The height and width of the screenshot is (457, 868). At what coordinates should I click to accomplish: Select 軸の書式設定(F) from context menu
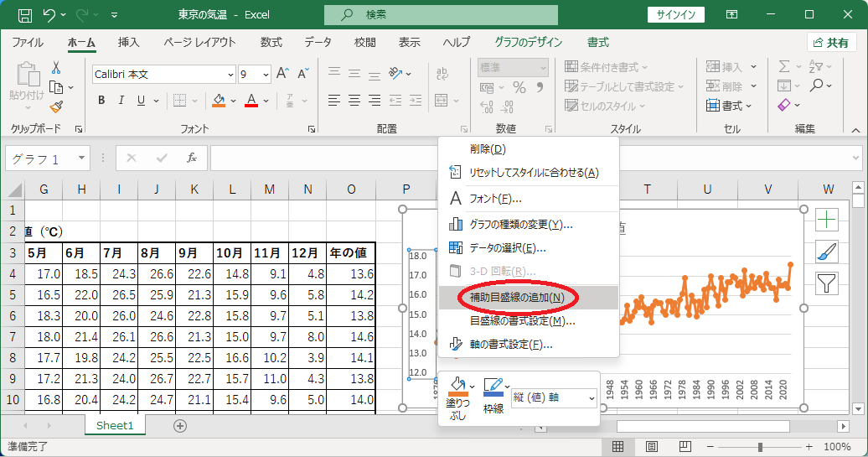pyautogui.click(x=528, y=345)
